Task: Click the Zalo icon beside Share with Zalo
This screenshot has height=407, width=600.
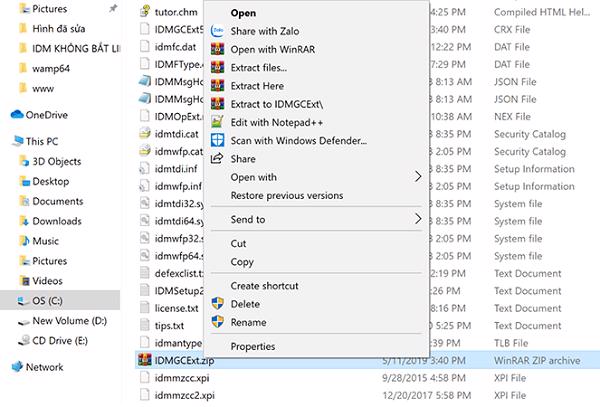Action: click(217, 30)
